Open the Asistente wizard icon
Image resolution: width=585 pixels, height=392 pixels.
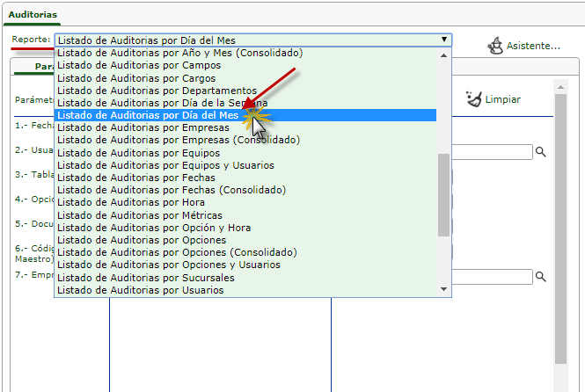pyautogui.click(x=495, y=46)
